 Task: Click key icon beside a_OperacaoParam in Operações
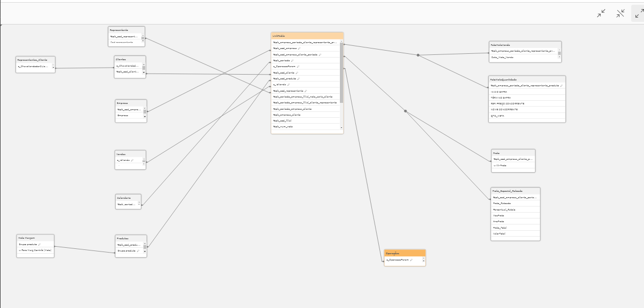click(x=411, y=260)
